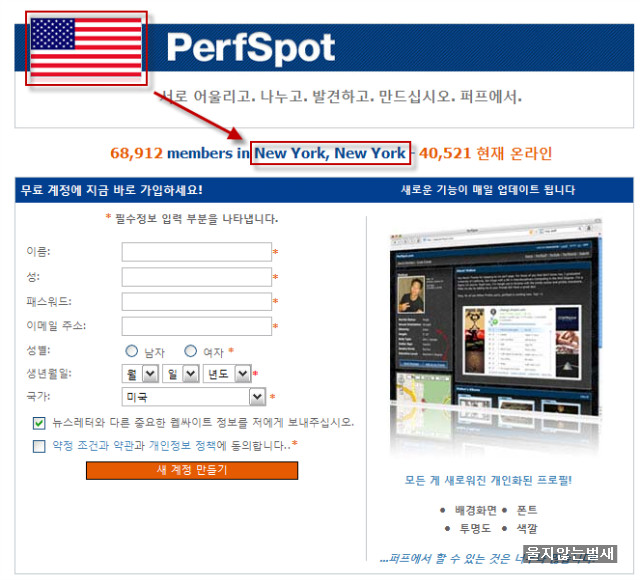This screenshot has width=640, height=580.
Task: Focus the 이메일 주소 email input field
Action: pos(197,326)
